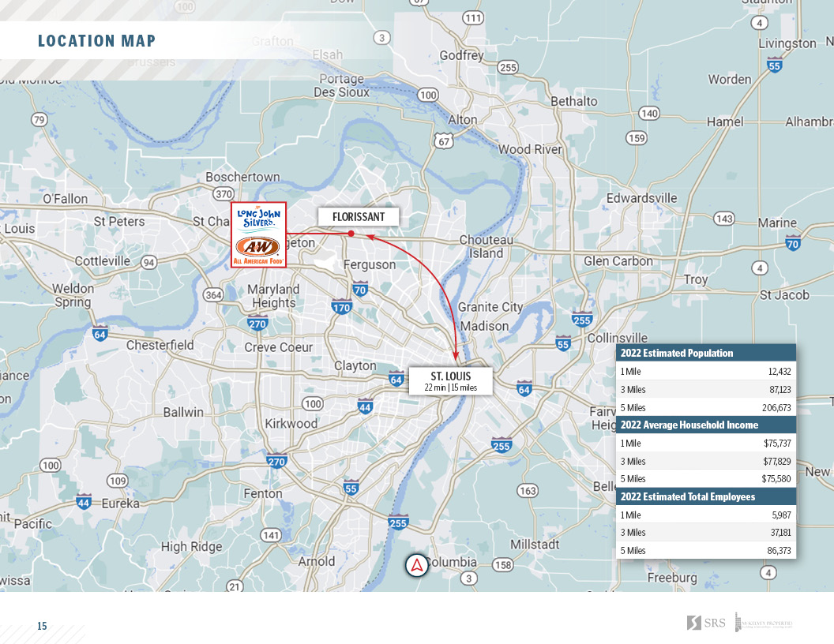Click the Route 79 marker
Image resolution: width=834 pixels, height=644 pixels.
click(x=39, y=119)
